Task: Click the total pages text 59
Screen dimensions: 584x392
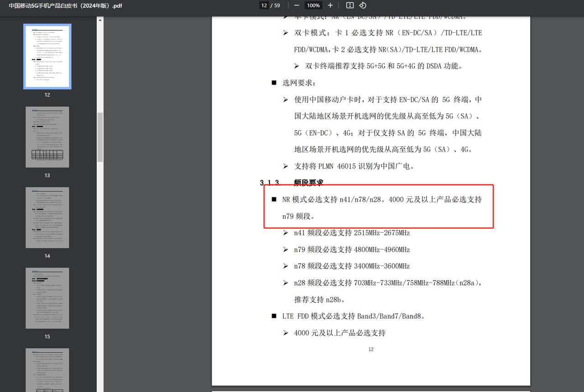Action: click(277, 5)
